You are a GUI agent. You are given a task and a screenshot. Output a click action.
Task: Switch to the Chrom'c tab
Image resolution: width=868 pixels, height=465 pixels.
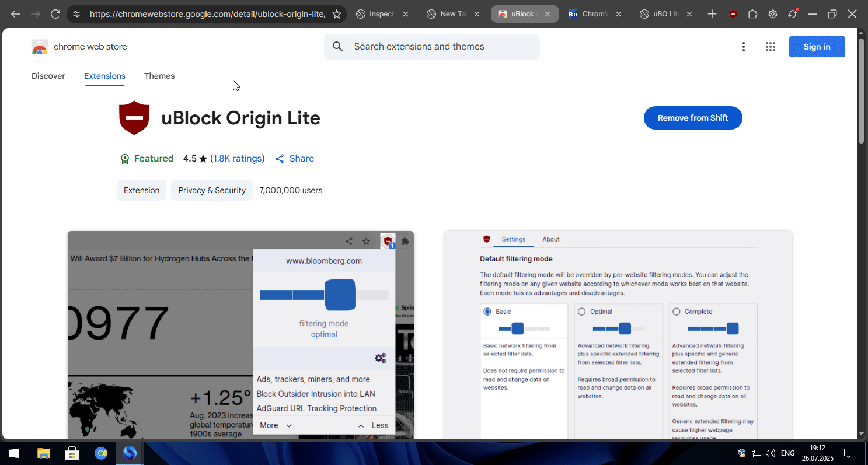[590, 14]
